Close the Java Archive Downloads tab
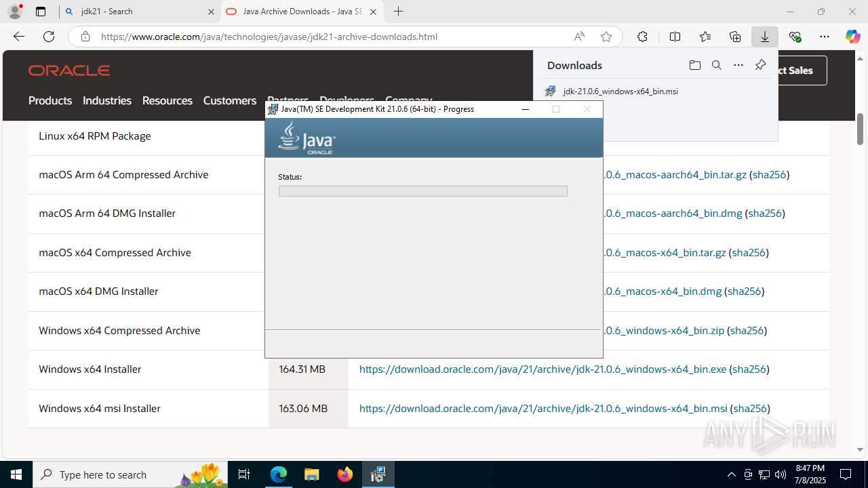The width and height of the screenshot is (868, 488). [373, 12]
